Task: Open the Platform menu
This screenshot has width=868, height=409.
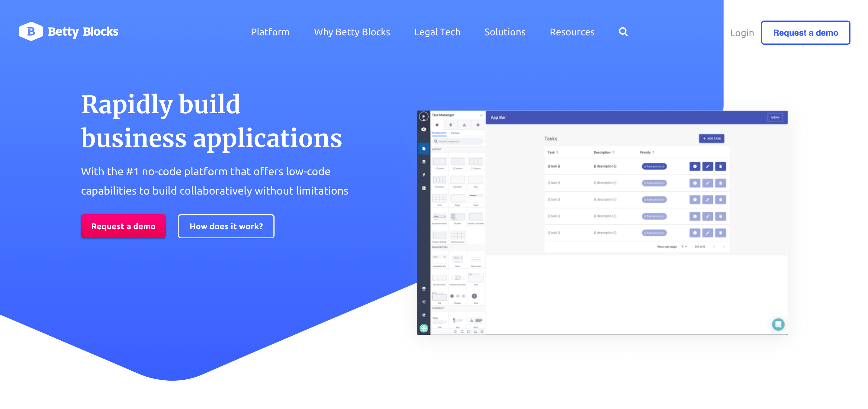Action: (270, 32)
